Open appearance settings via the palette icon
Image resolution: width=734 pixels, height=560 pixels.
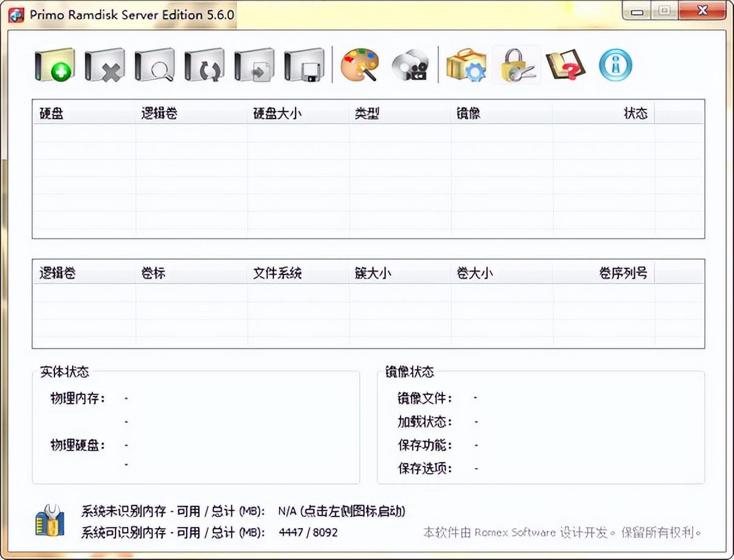360,64
